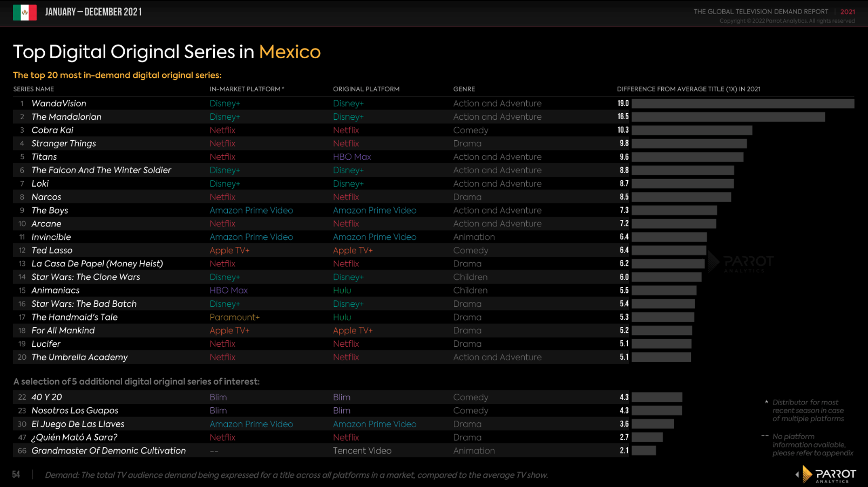Click the 'No platform information available' footnote

click(812, 445)
